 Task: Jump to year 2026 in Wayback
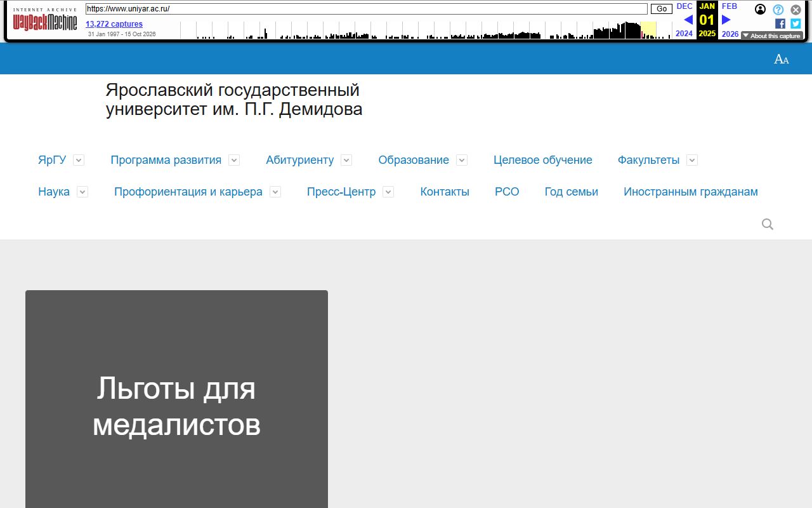click(730, 34)
